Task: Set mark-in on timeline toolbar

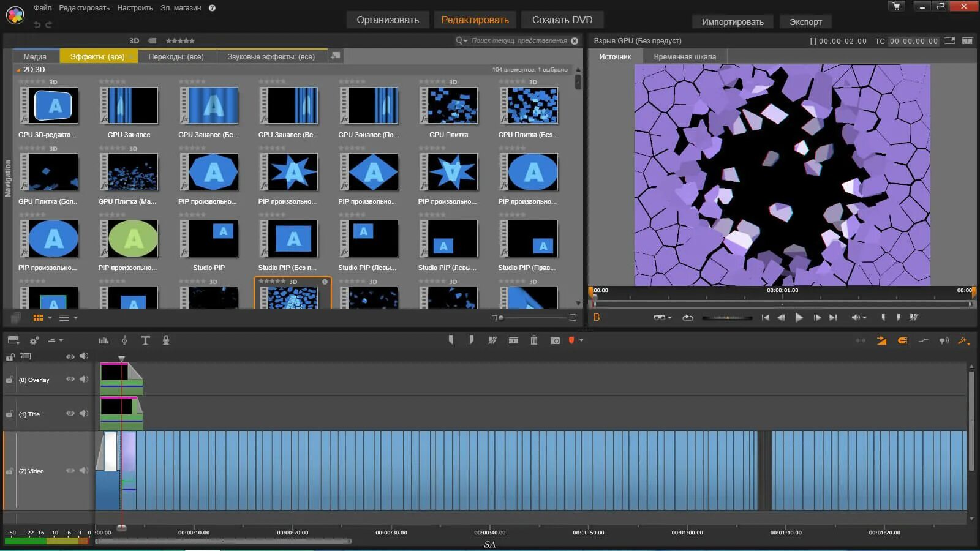Action: (451, 340)
